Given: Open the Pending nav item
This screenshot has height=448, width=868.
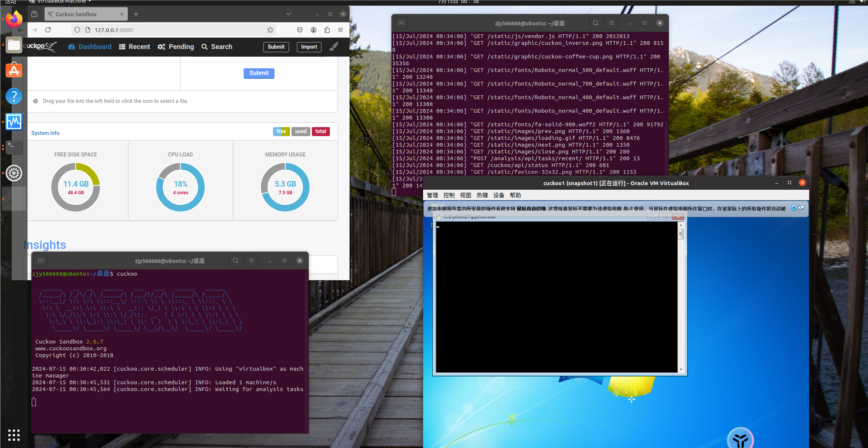Looking at the screenshot, I should coord(176,47).
